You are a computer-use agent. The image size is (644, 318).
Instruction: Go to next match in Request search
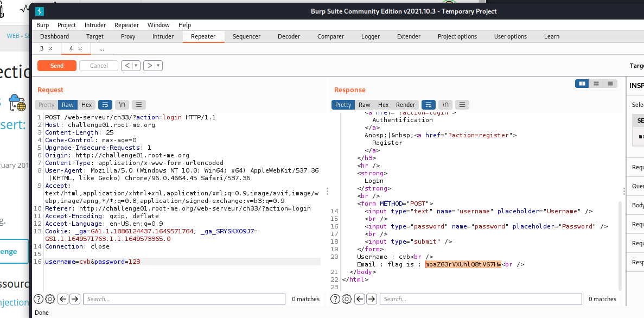click(x=75, y=299)
